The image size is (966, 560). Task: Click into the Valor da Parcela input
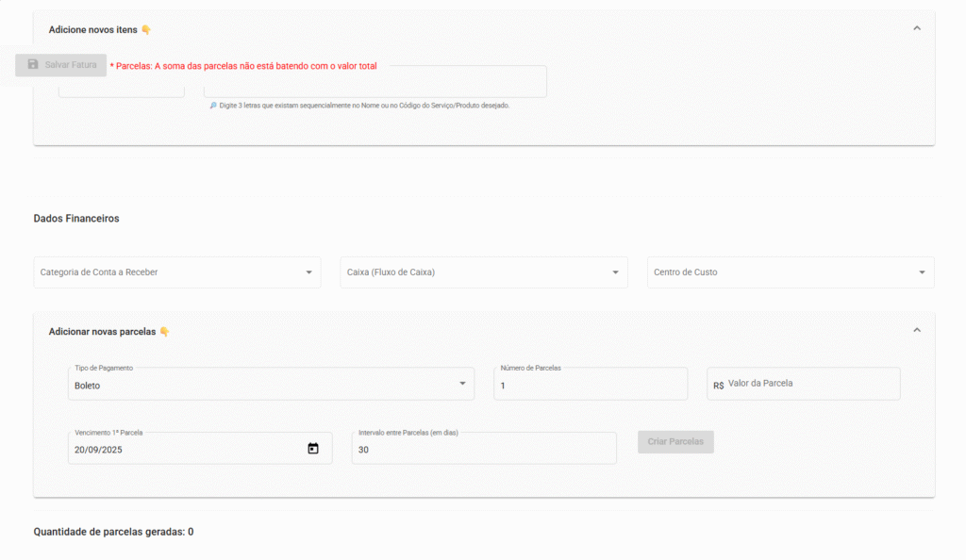pos(809,384)
